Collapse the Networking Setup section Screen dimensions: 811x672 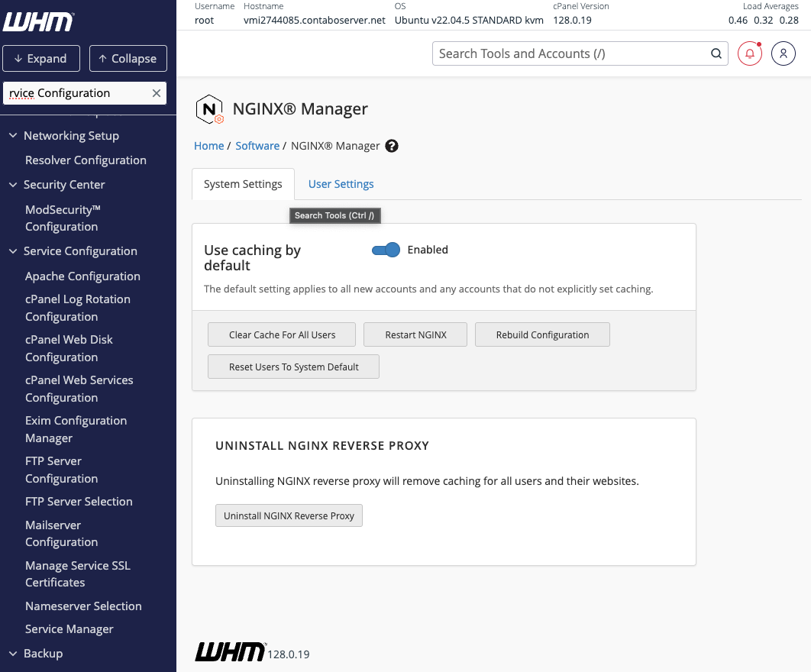(x=12, y=136)
